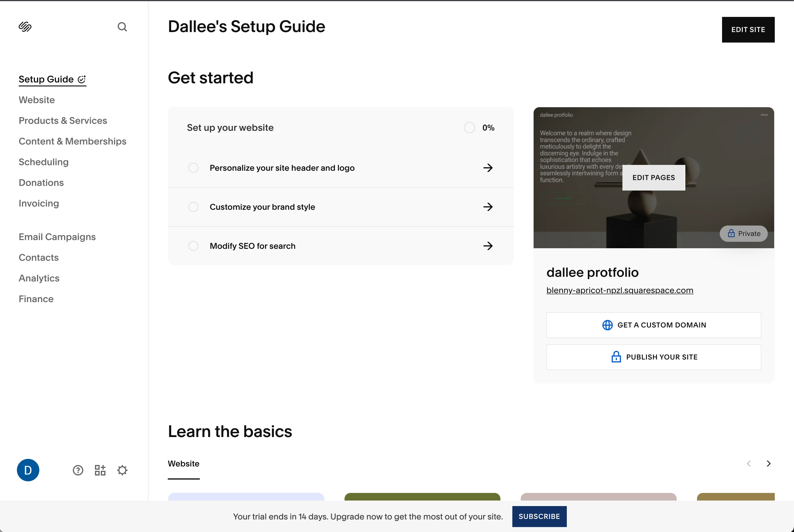Click the site preview thumbnail image
This screenshot has height=532, width=794.
(x=654, y=178)
